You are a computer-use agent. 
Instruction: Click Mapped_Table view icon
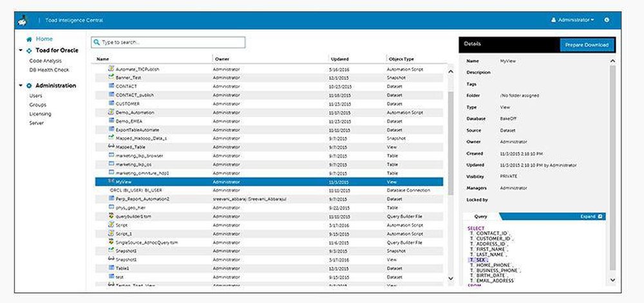point(111,147)
